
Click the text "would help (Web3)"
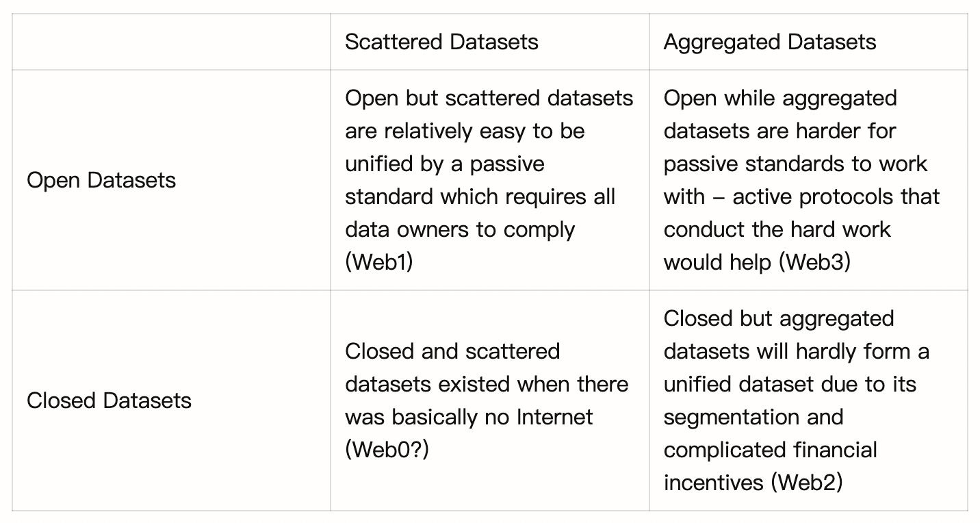tap(756, 262)
